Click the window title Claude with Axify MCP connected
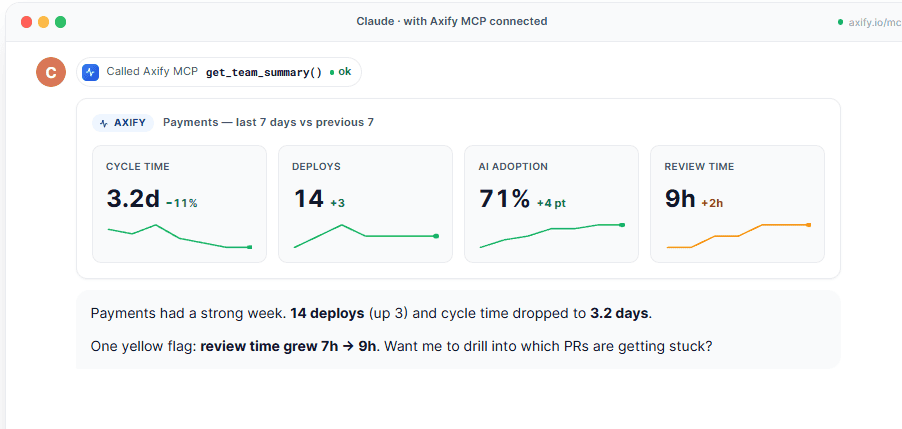902x429 pixels. click(452, 21)
